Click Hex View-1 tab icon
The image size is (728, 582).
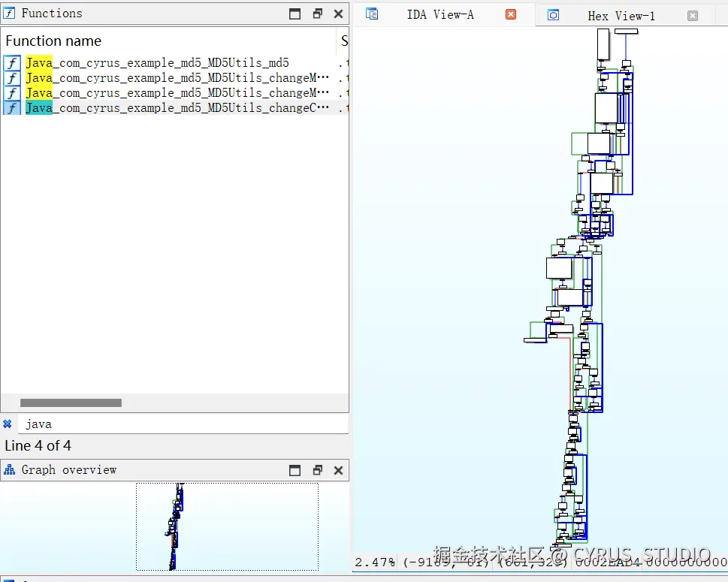click(x=553, y=15)
